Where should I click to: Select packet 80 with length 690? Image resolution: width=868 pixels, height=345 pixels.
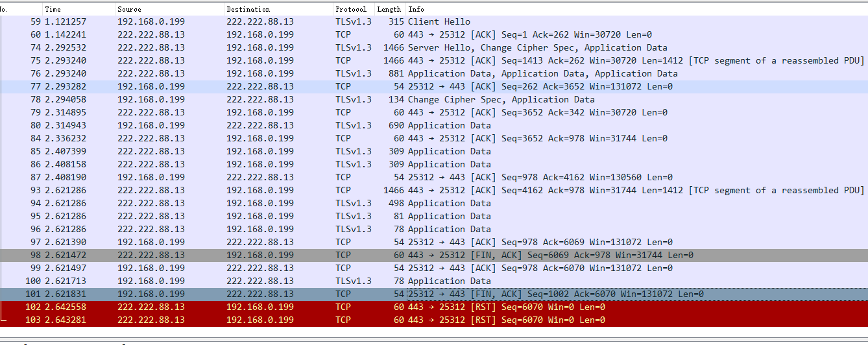[434, 126]
